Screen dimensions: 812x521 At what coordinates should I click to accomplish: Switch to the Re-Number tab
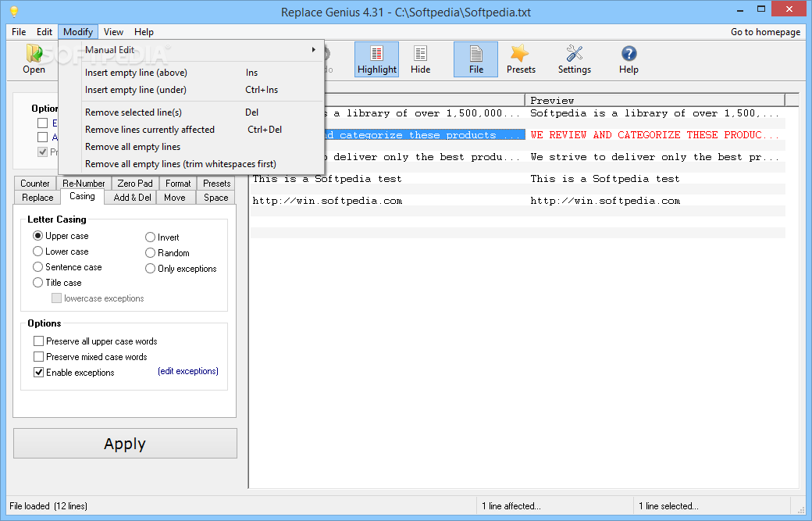[x=84, y=184]
